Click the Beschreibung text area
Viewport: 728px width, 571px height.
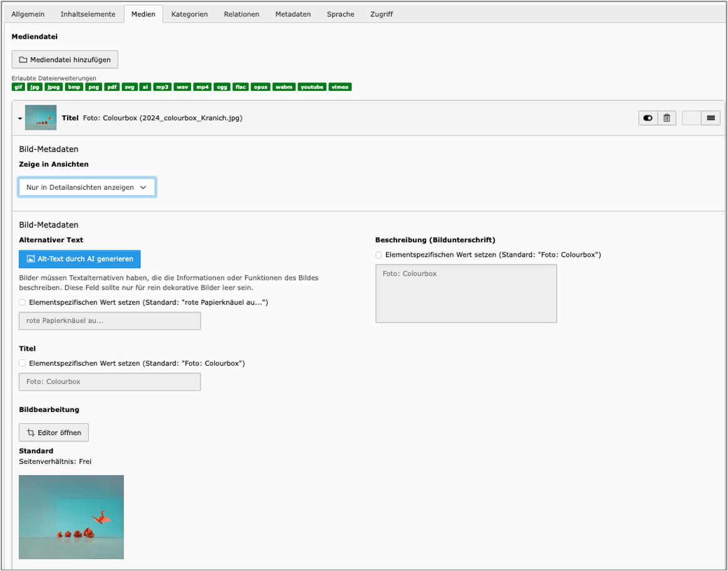tap(466, 294)
